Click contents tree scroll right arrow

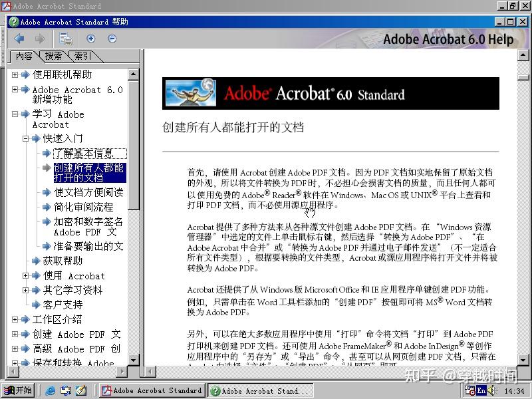(x=122, y=372)
